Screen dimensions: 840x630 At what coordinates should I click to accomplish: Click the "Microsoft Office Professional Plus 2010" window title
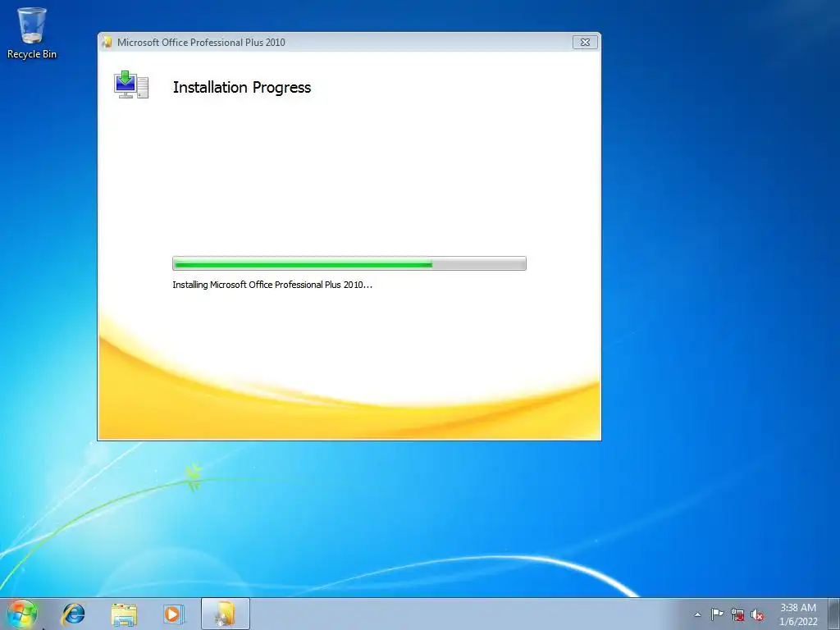[x=201, y=43]
